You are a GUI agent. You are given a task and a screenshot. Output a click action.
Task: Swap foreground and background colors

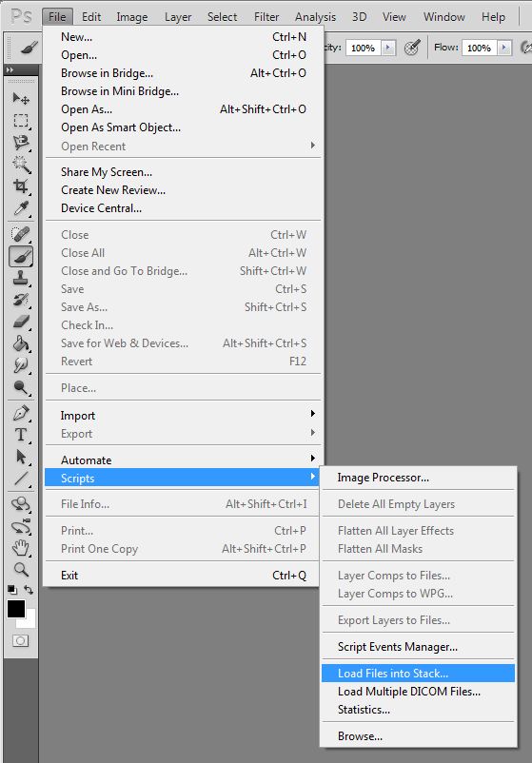(30, 589)
